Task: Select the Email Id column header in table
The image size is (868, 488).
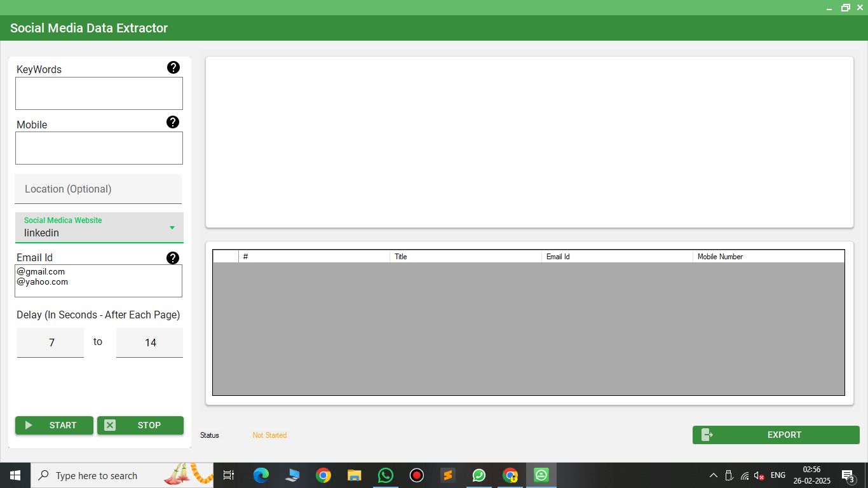Action: coord(617,257)
